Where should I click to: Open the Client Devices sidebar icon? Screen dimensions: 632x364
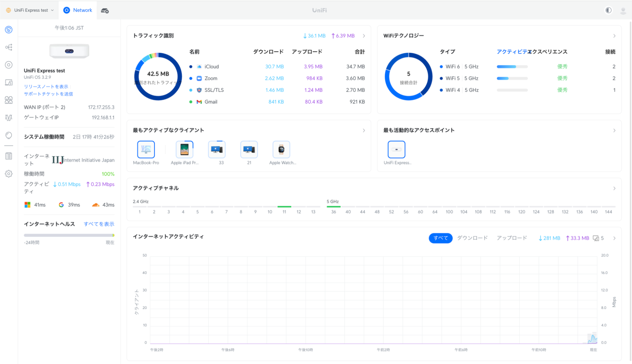[x=9, y=82]
